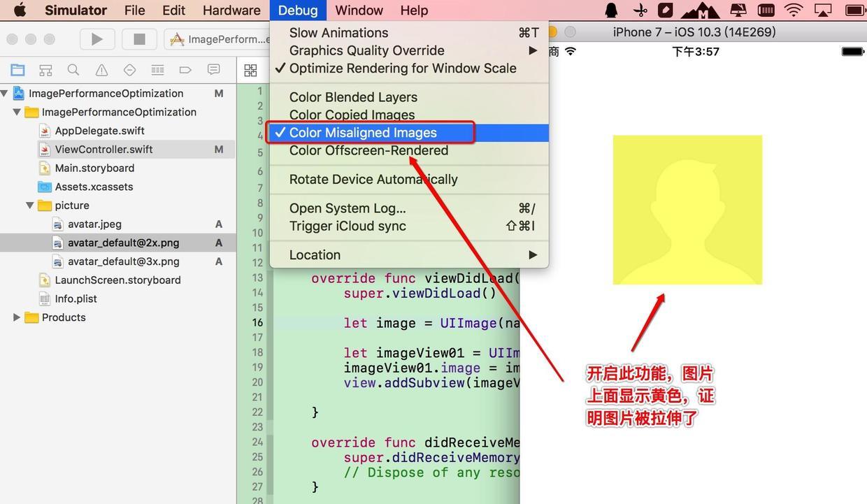Collapse the picture folder disclosure triangle

[x=30, y=206]
